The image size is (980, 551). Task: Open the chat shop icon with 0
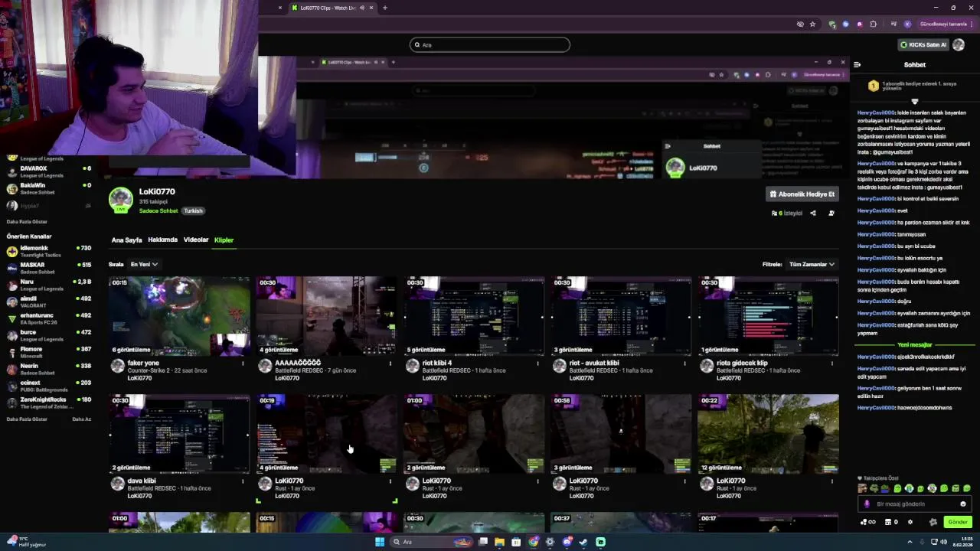pos(891,522)
